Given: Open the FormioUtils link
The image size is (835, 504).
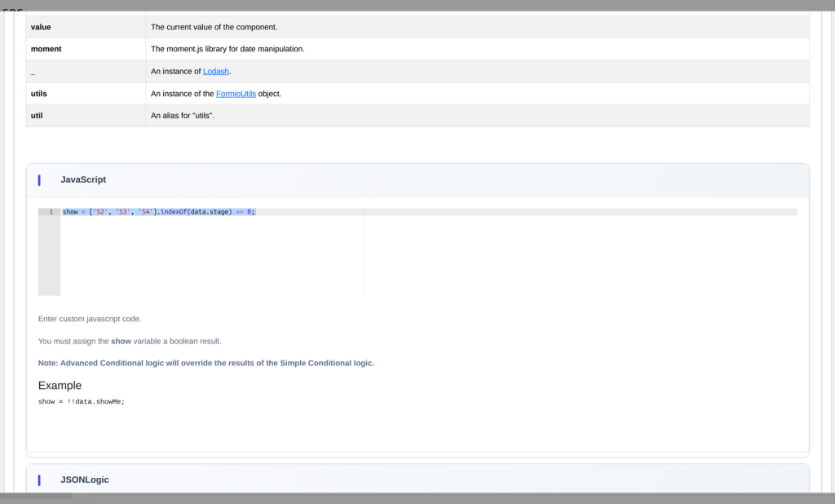Looking at the screenshot, I should coord(236,94).
